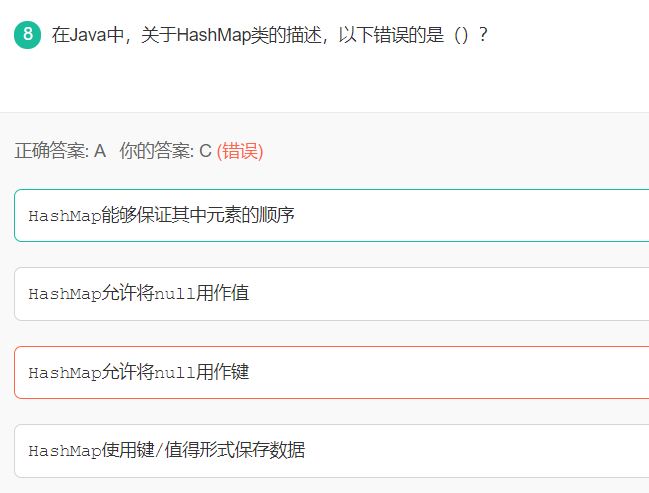Select the red-bordered option allowing null key
Image resolution: width=649 pixels, height=493 pixels.
[332, 373]
